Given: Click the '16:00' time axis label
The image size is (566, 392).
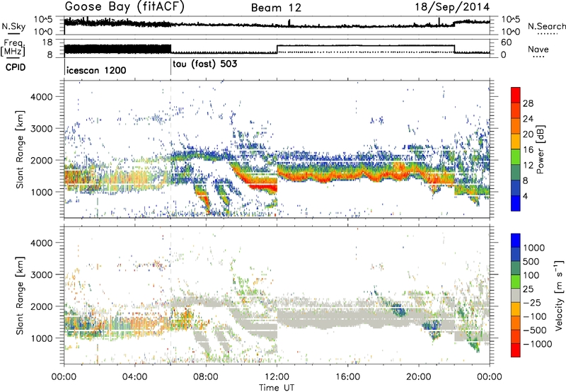Looking at the screenshot, I should pyautogui.click(x=347, y=377).
